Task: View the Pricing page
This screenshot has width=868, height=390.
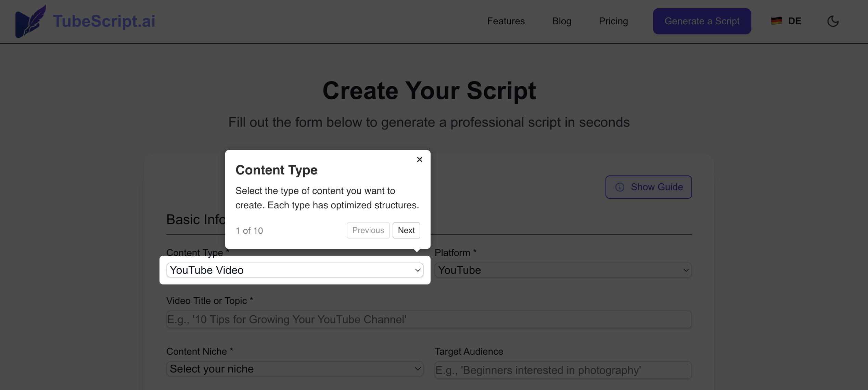Action: tap(613, 21)
